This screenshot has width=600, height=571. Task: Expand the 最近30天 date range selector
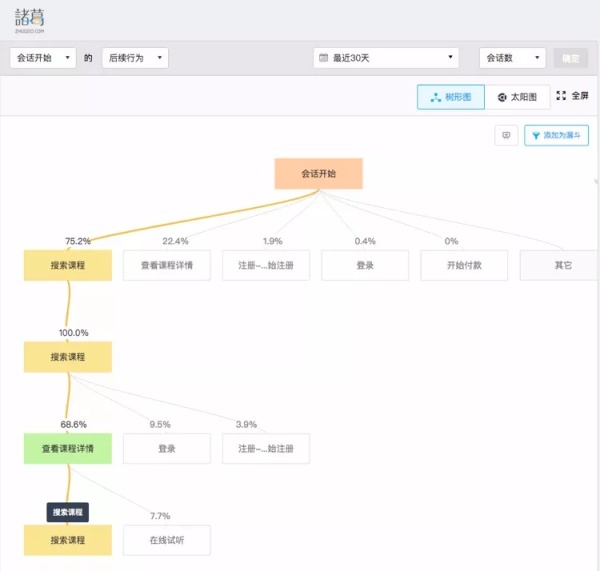pyautogui.click(x=386, y=58)
